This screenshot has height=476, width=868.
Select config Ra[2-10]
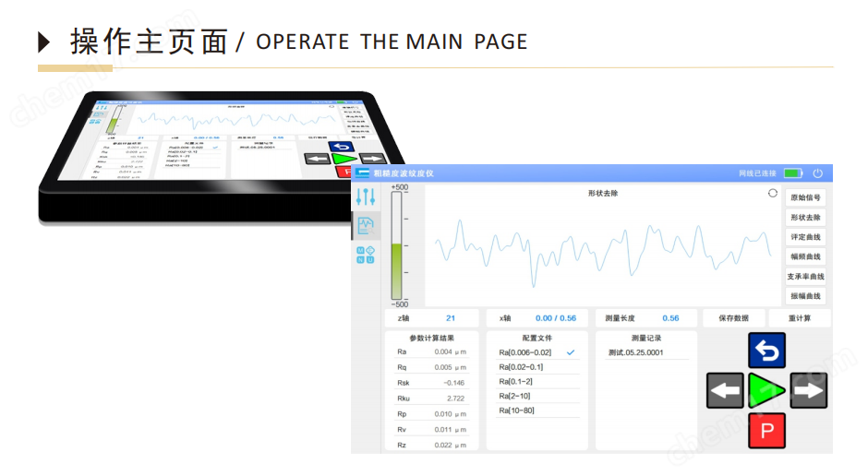click(537, 396)
